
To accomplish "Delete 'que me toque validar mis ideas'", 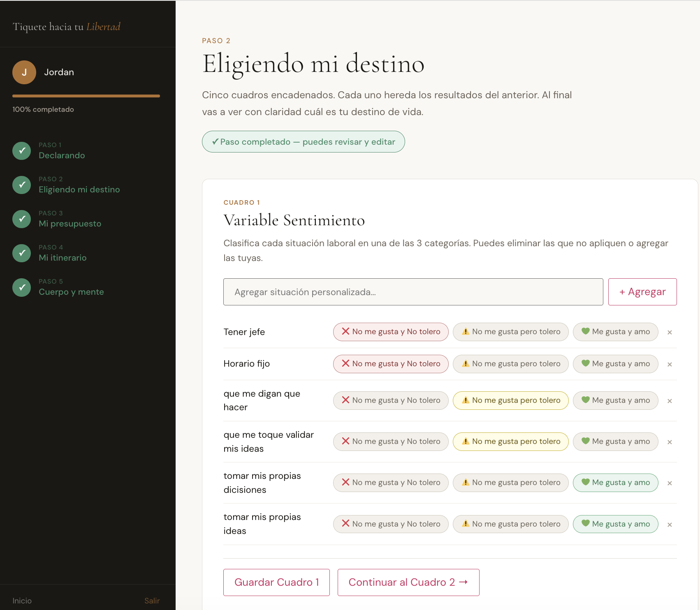I will 670,442.
